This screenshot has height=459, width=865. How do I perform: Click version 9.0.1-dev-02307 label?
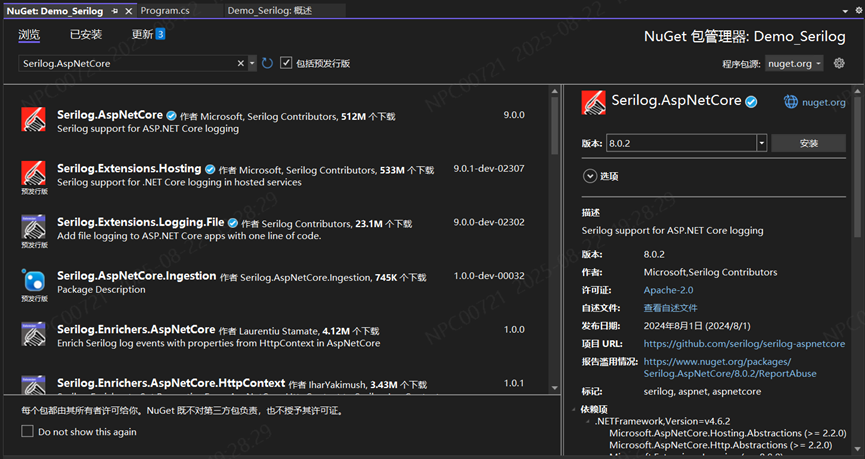pos(489,168)
